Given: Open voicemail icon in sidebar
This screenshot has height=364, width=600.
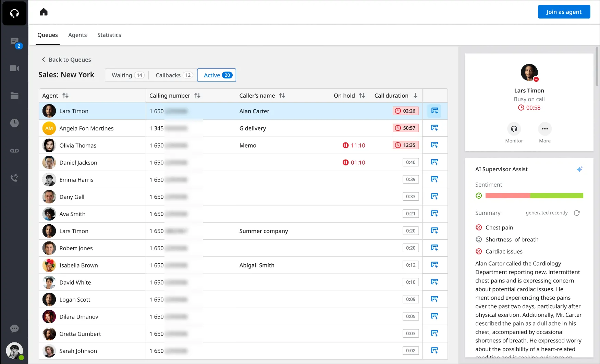Looking at the screenshot, I should tap(14, 151).
